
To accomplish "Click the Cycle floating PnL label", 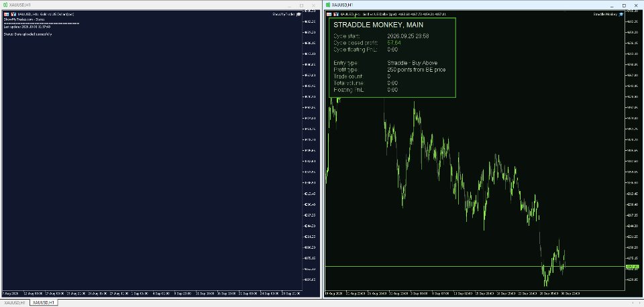I will [x=356, y=50].
